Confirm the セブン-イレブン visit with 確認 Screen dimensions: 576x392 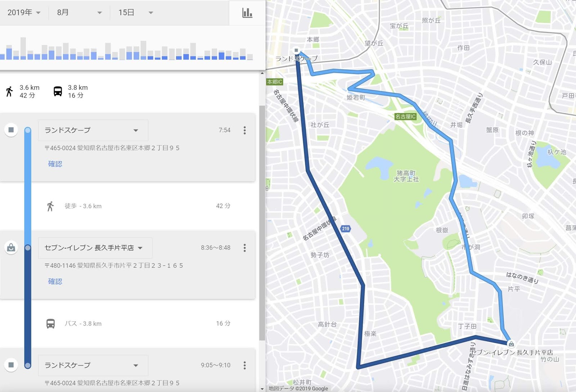[55, 281]
